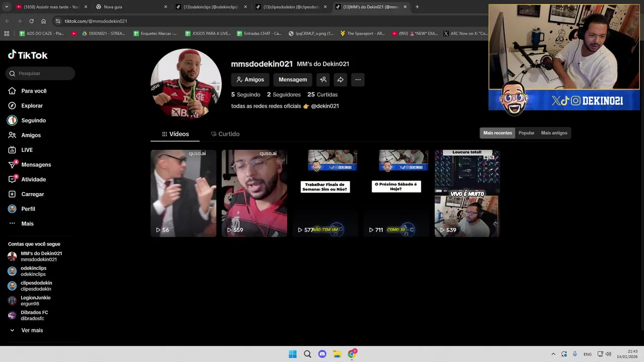Click the suggested accounts person icon
Screen dimensions: 644x362
324,79
